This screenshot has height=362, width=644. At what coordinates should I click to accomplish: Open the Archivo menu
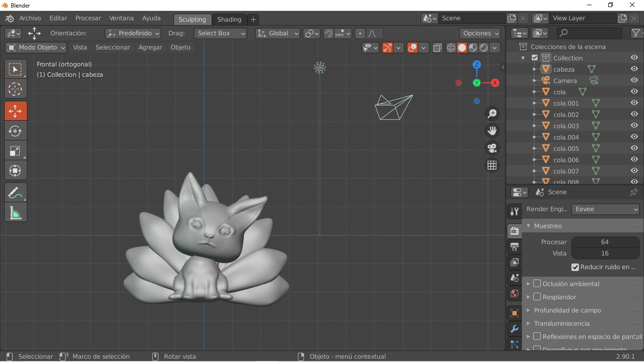pyautogui.click(x=30, y=18)
